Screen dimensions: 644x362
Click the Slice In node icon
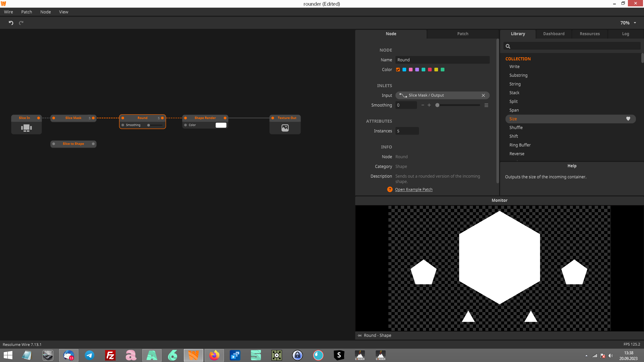coord(26,128)
